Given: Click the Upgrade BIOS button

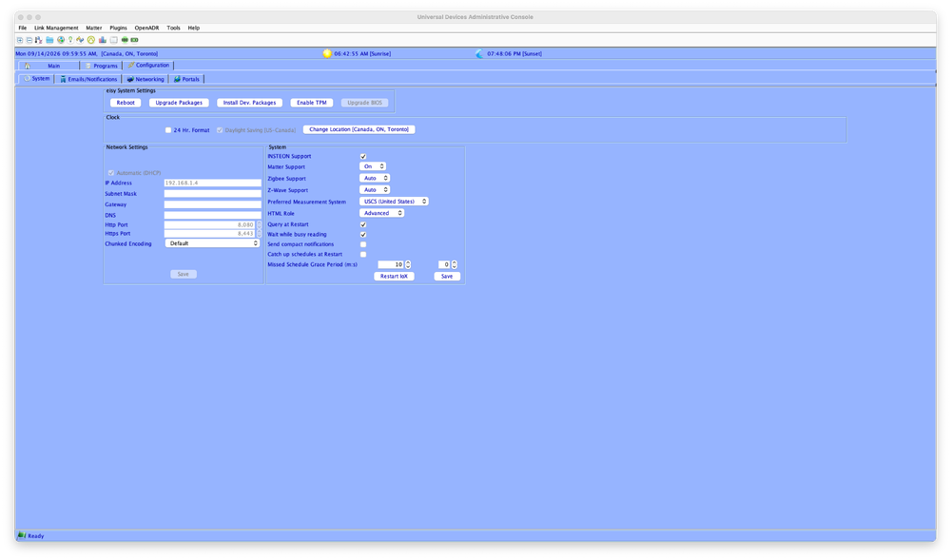Looking at the screenshot, I should click(x=364, y=103).
